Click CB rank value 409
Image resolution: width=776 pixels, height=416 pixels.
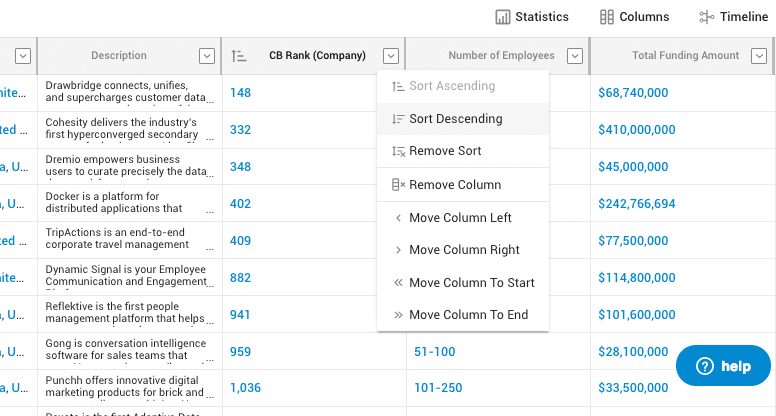pos(241,241)
